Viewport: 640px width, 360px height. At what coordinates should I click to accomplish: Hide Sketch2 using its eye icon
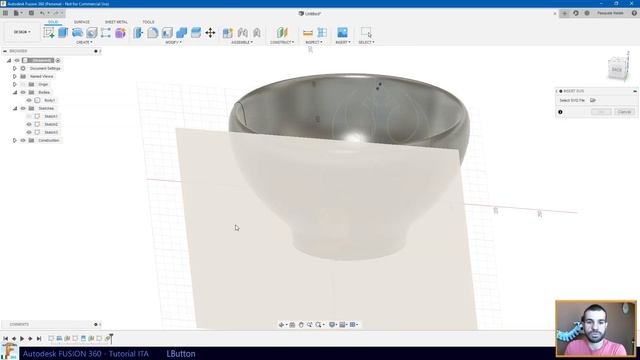pos(29,124)
